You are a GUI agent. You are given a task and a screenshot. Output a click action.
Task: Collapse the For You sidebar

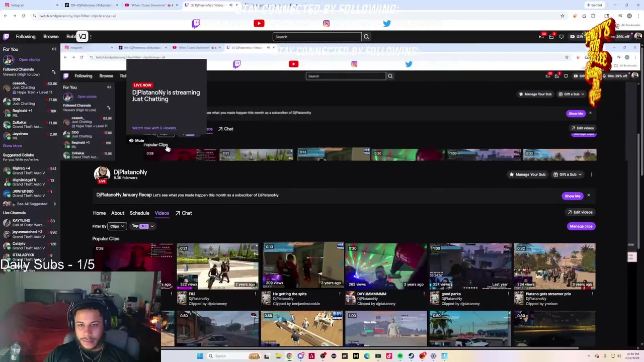point(54,49)
